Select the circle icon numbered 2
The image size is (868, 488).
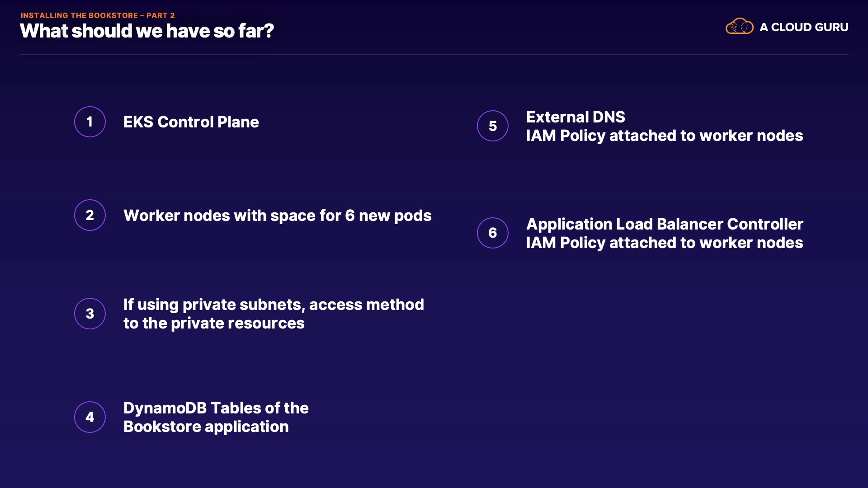pyautogui.click(x=90, y=215)
